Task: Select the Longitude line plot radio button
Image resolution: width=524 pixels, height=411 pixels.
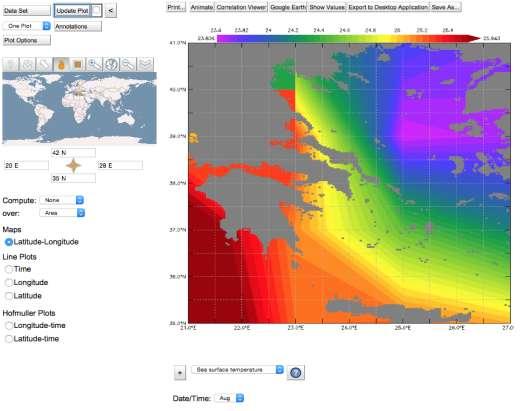Action: tap(9, 283)
